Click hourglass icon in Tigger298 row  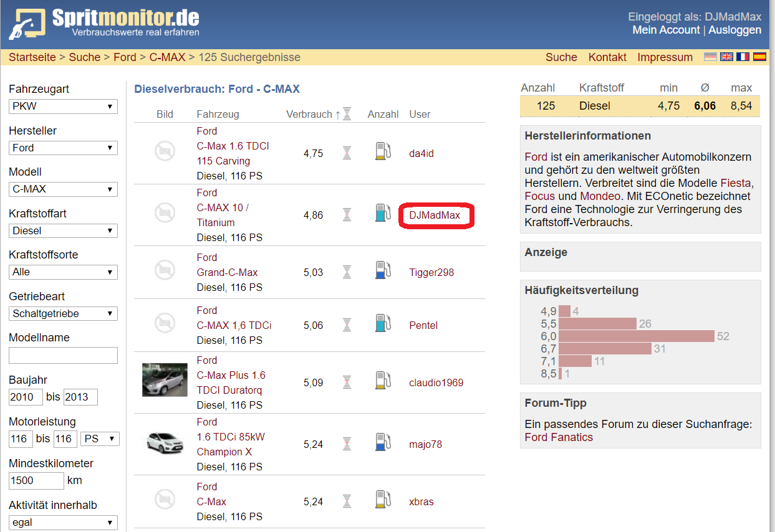click(x=347, y=272)
